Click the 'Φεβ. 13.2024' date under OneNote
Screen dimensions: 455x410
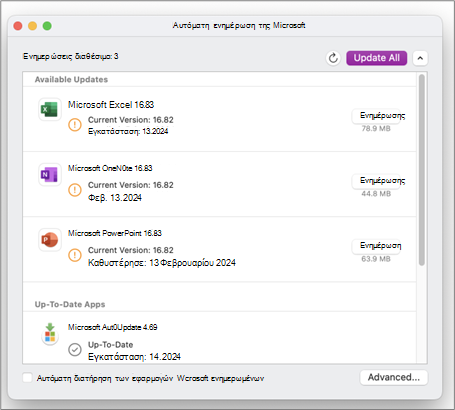115,198
